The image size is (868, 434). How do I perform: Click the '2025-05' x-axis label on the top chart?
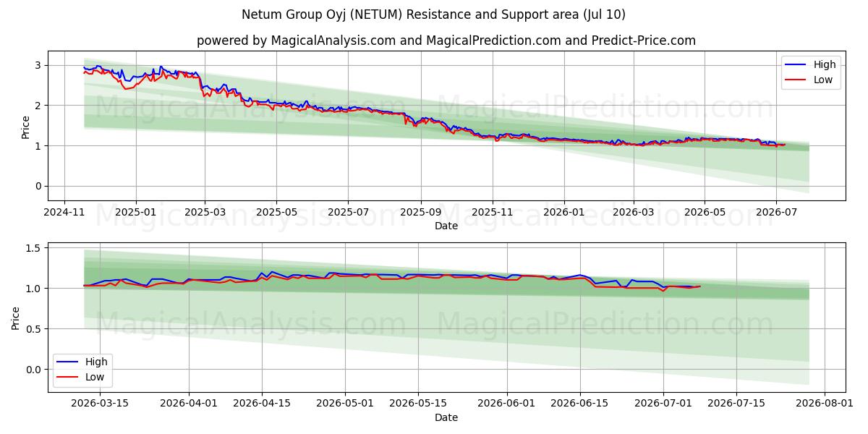click(x=276, y=213)
